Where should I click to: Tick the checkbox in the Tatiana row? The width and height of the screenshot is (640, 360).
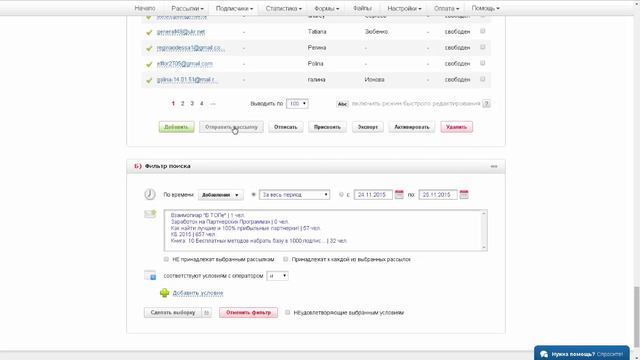[482, 31]
